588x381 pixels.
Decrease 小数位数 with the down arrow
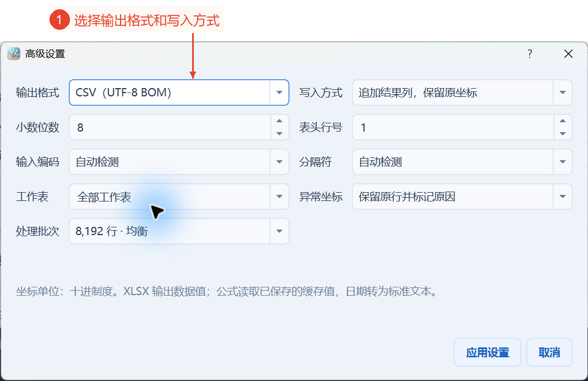click(x=279, y=133)
